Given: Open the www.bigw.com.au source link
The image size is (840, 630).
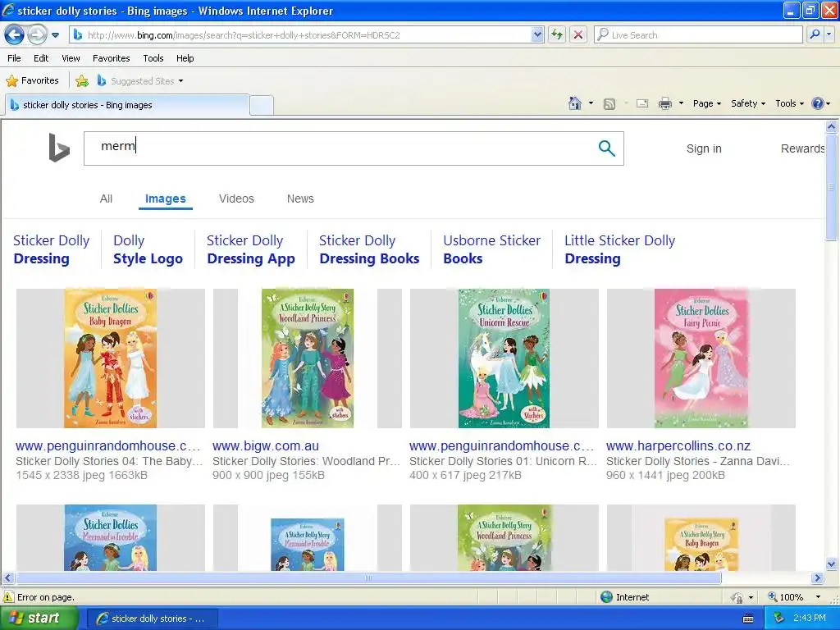Looking at the screenshot, I should 266,445.
